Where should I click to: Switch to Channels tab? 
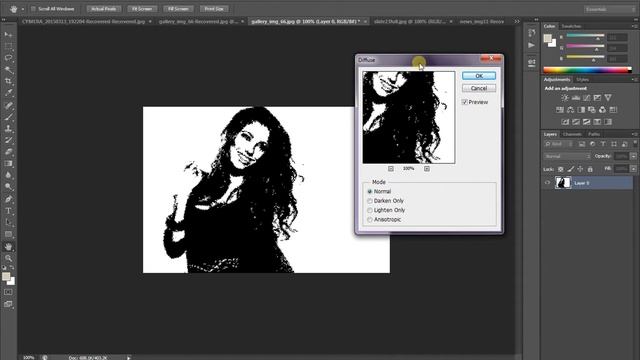tap(572, 134)
